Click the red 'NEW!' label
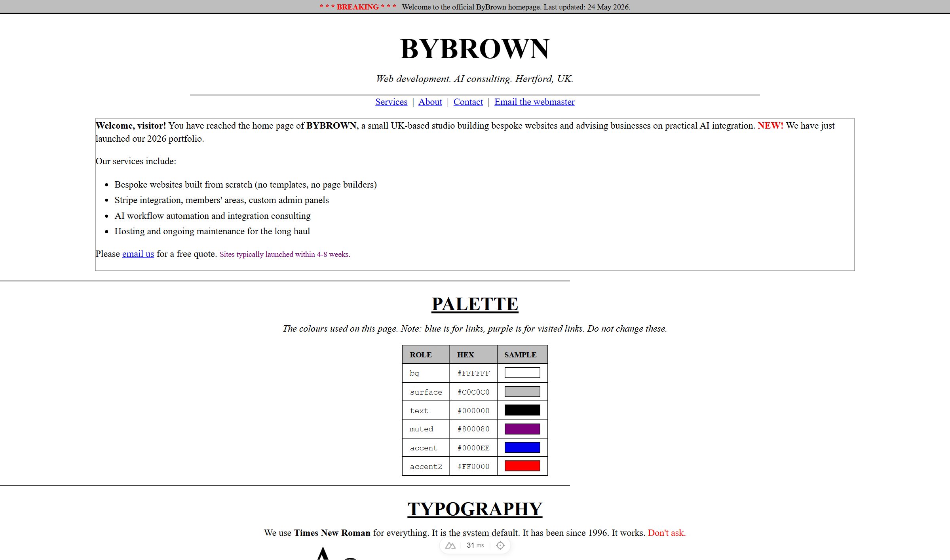This screenshot has width=950, height=560. tap(770, 125)
